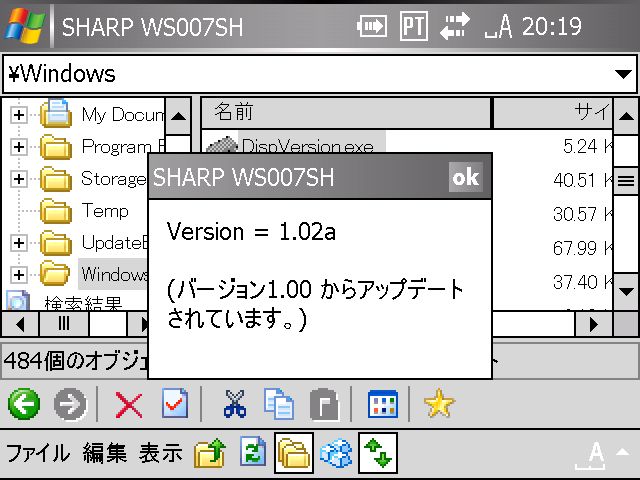Open the ¥Windows path dropdown arrow
Viewport: 640px width, 480px height.
point(623,74)
